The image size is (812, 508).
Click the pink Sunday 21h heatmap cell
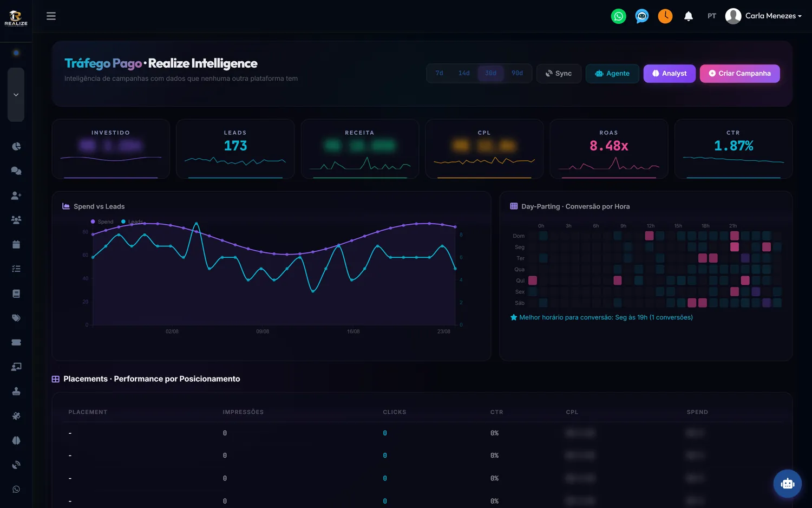pyautogui.click(x=735, y=236)
